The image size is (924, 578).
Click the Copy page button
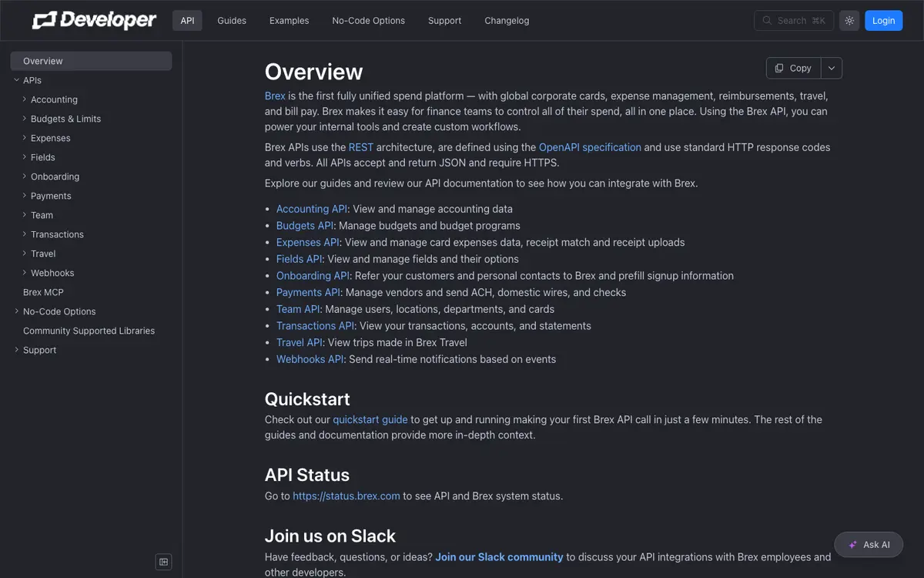coord(793,68)
